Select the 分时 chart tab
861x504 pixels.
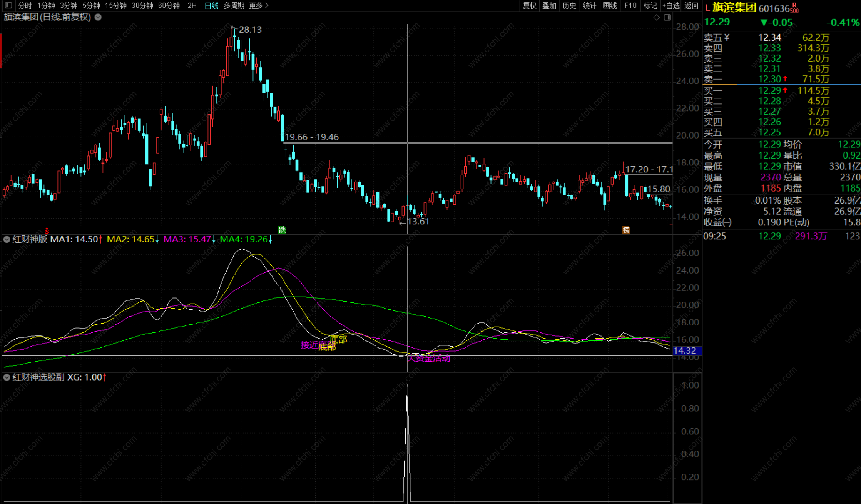[25, 5]
